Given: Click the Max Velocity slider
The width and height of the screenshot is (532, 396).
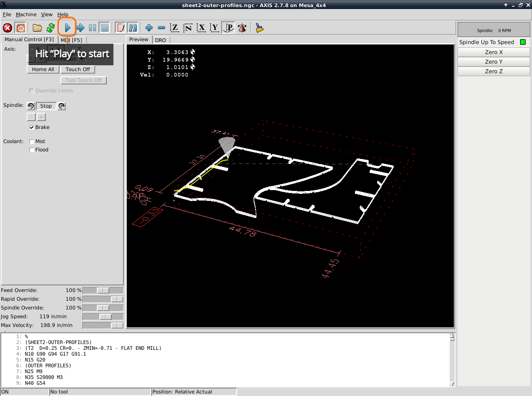Looking at the screenshot, I should pyautogui.click(x=103, y=325).
